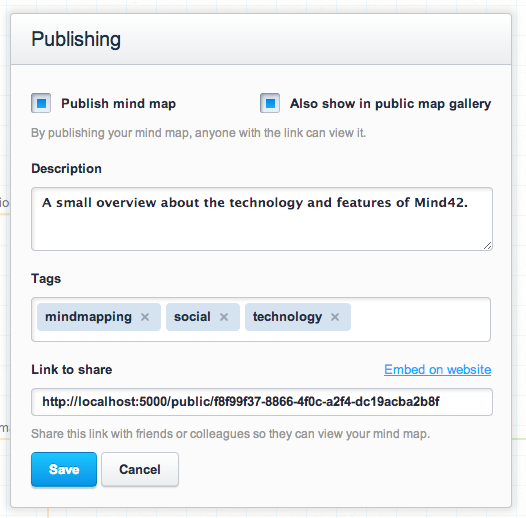Click the Also show in public map gallery label

point(390,103)
